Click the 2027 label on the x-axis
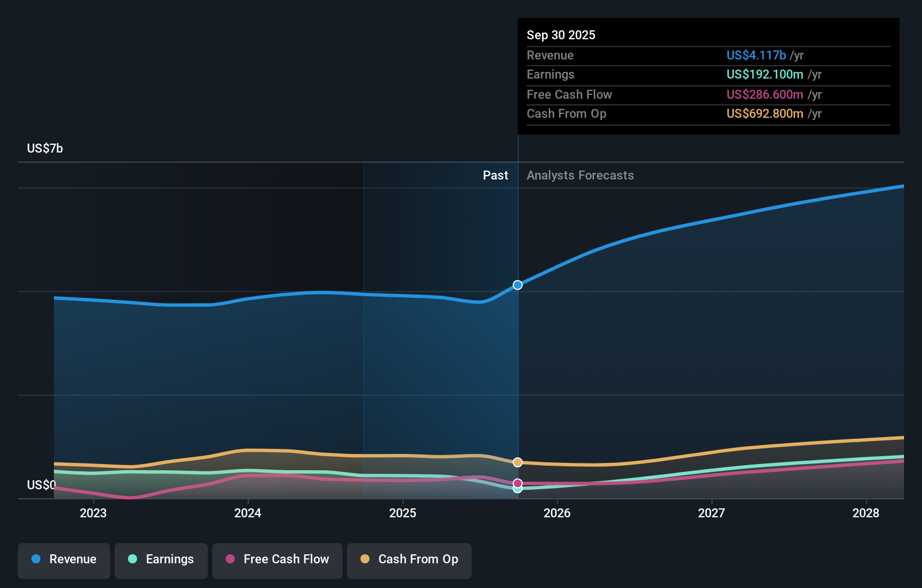Viewport: 922px width, 588px height. 711,513
